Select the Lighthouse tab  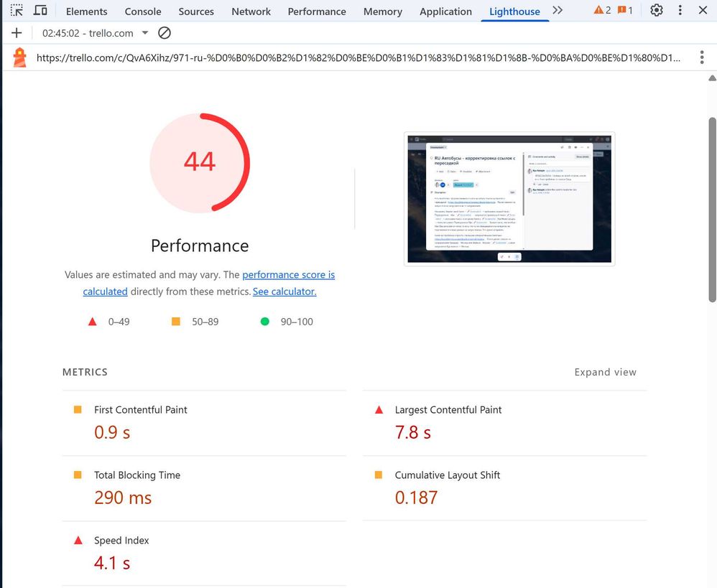coord(514,11)
